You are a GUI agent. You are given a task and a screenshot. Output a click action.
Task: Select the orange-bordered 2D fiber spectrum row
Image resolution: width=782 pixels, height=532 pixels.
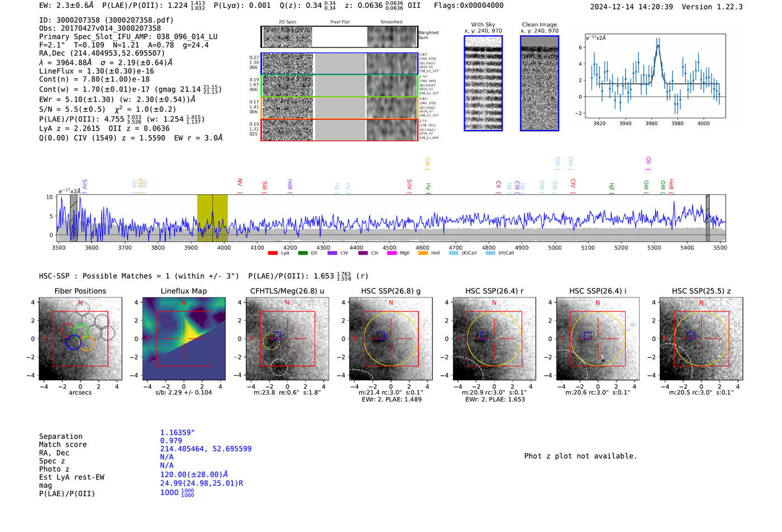340,108
